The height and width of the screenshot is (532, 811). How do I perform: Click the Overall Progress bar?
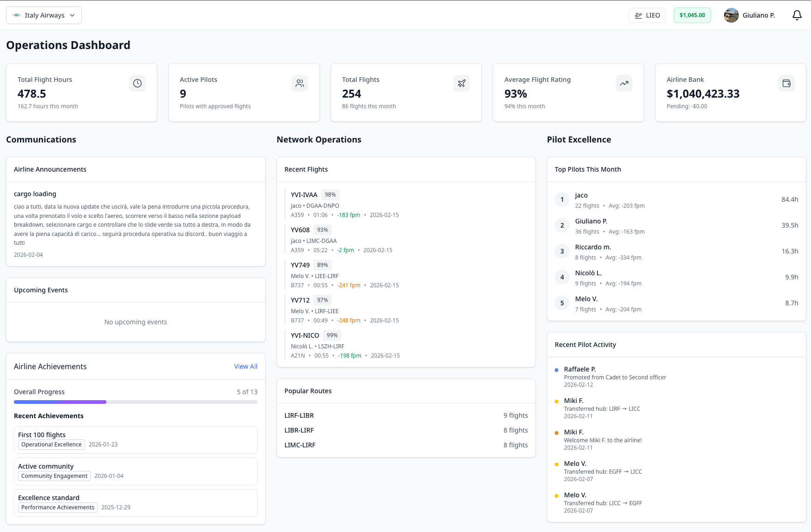(136, 402)
